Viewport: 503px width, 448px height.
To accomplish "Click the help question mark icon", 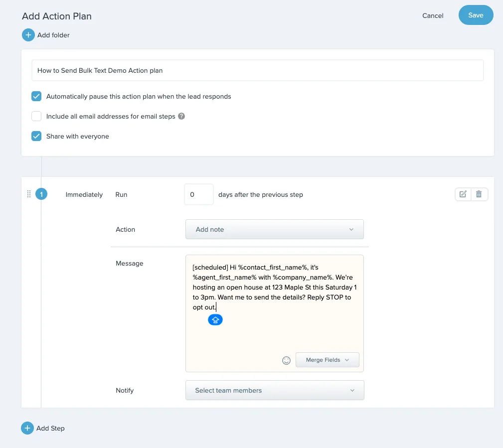I will coord(181,116).
